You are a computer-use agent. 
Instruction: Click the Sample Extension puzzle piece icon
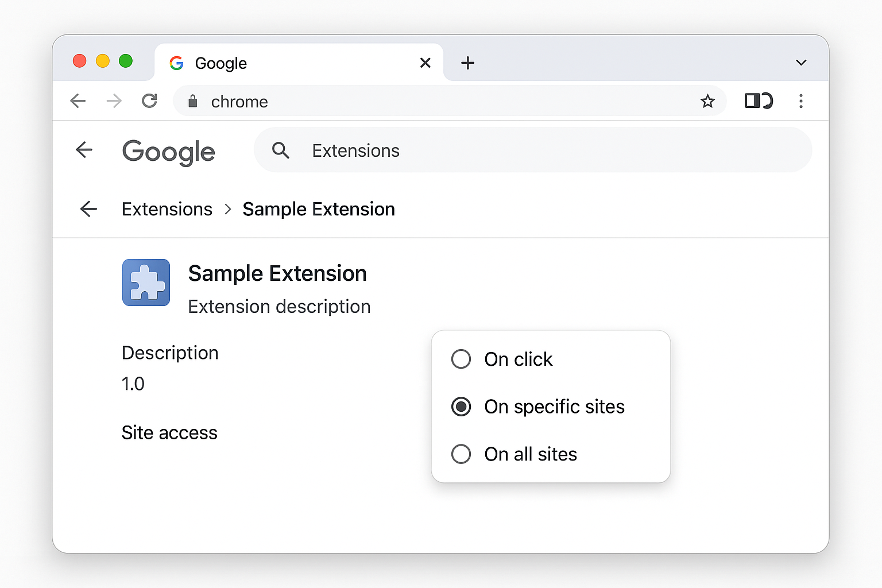(x=146, y=283)
